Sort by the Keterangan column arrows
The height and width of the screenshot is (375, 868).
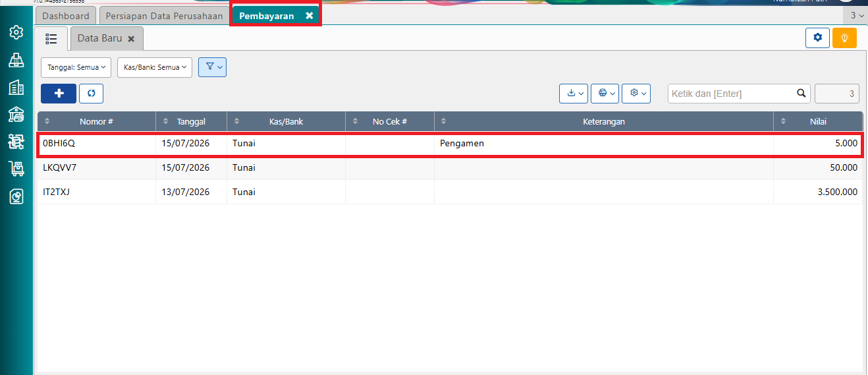pos(443,121)
